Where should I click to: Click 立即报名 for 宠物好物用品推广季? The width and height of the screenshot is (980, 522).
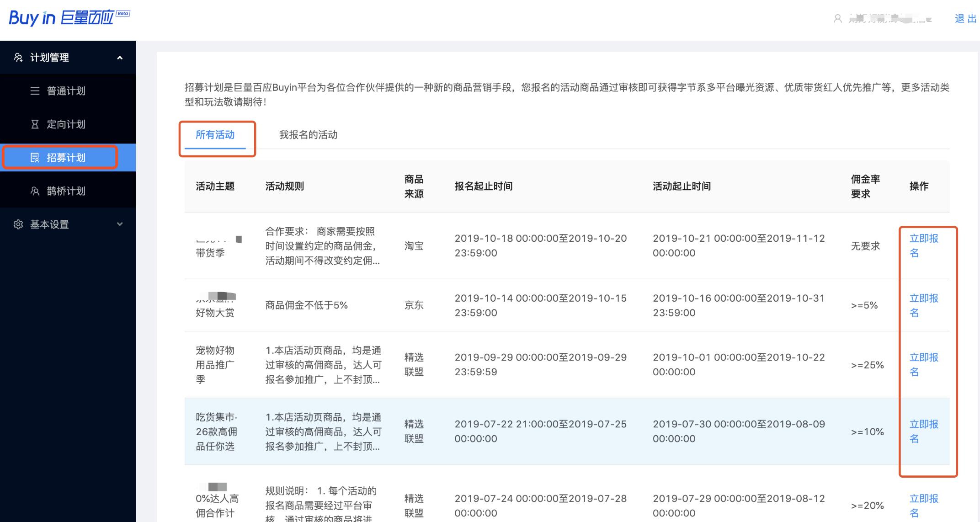coord(923,365)
